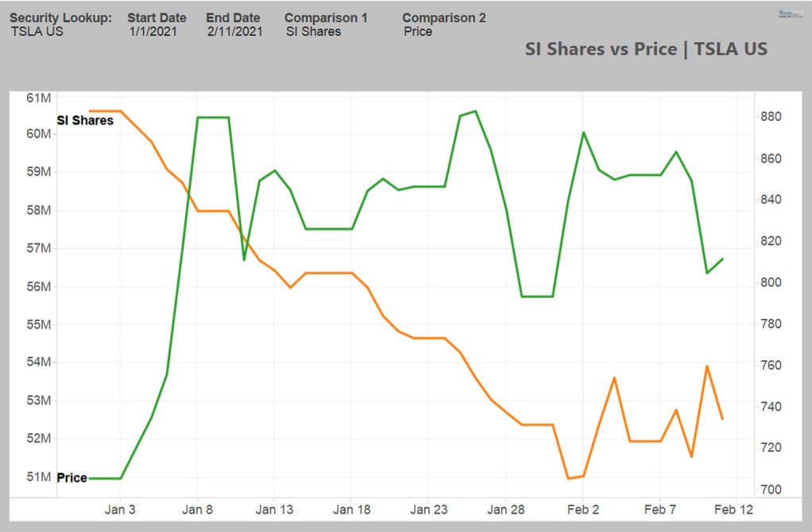Click the 800 right axis tick label
812x532 pixels.
click(x=771, y=282)
